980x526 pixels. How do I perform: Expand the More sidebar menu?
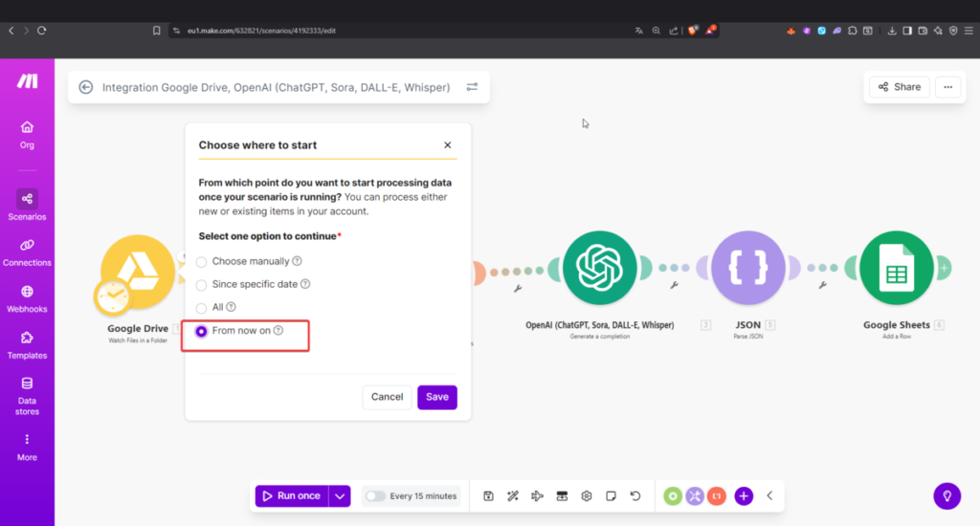pos(27,448)
